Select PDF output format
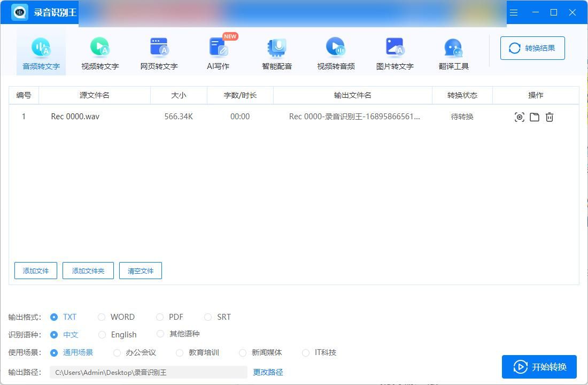The height and width of the screenshot is (385, 588). (160, 317)
